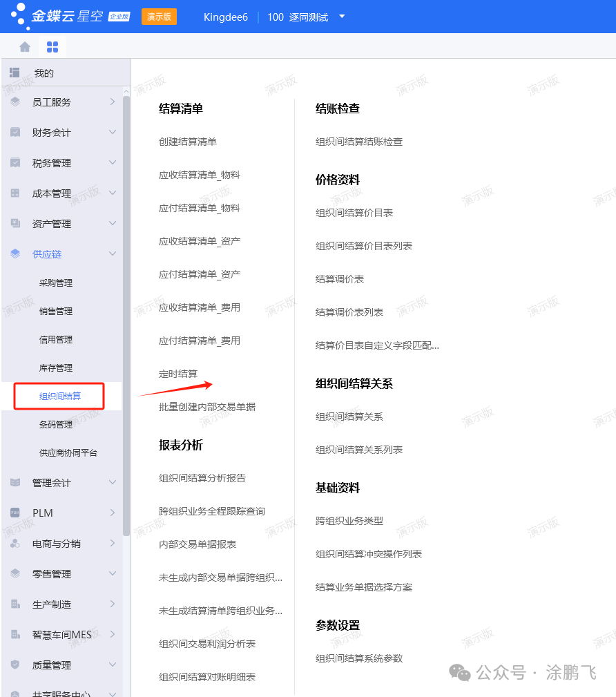Viewport: 616px width, 697px height.
Task: Open 组织间结算系统参数 link
Action: tap(359, 658)
